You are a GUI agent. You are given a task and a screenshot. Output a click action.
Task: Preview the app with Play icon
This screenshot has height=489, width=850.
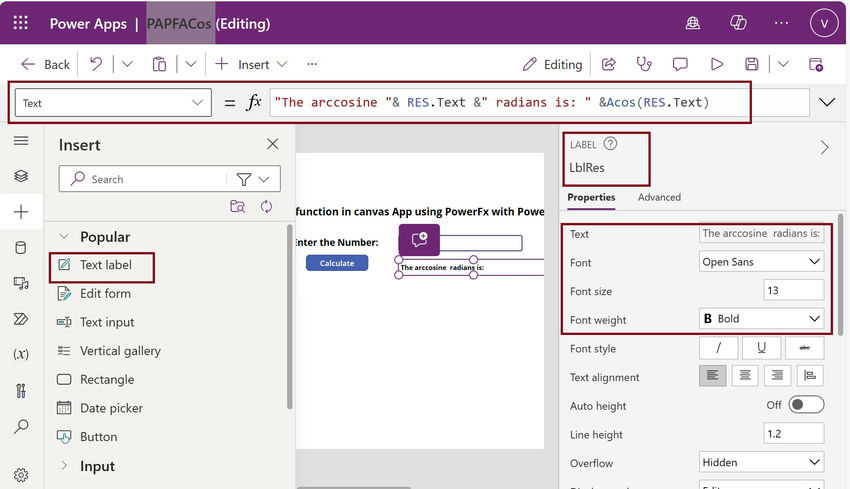click(717, 64)
